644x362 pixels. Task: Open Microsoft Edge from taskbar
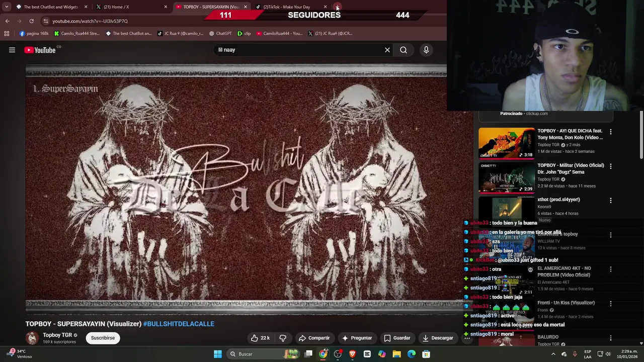coord(411,354)
